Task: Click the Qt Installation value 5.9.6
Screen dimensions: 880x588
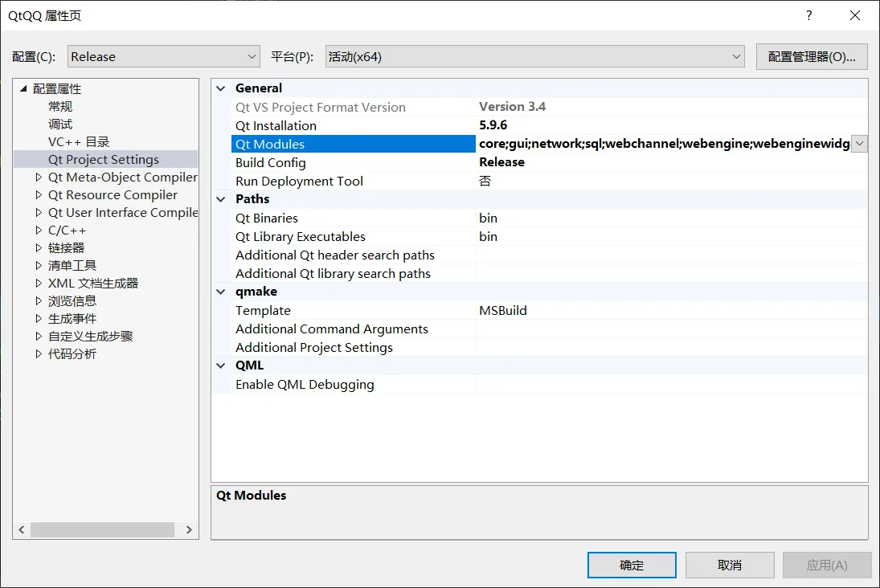Action: click(x=493, y=125)
